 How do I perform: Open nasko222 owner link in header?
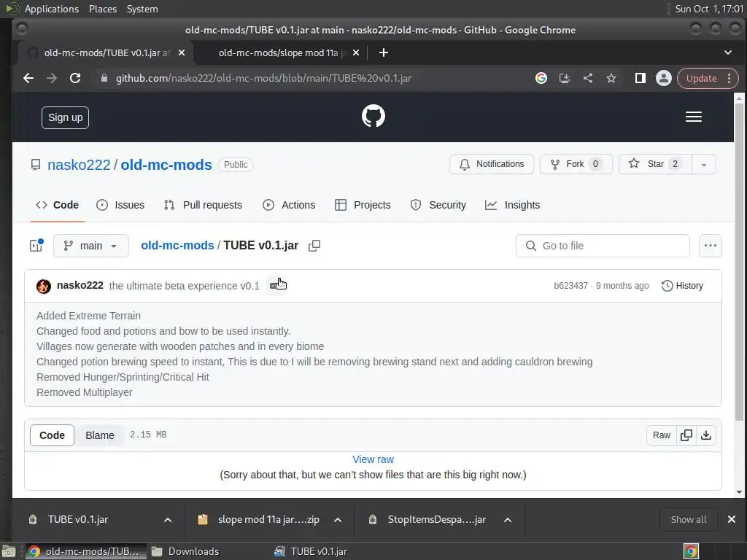point(79,165)
